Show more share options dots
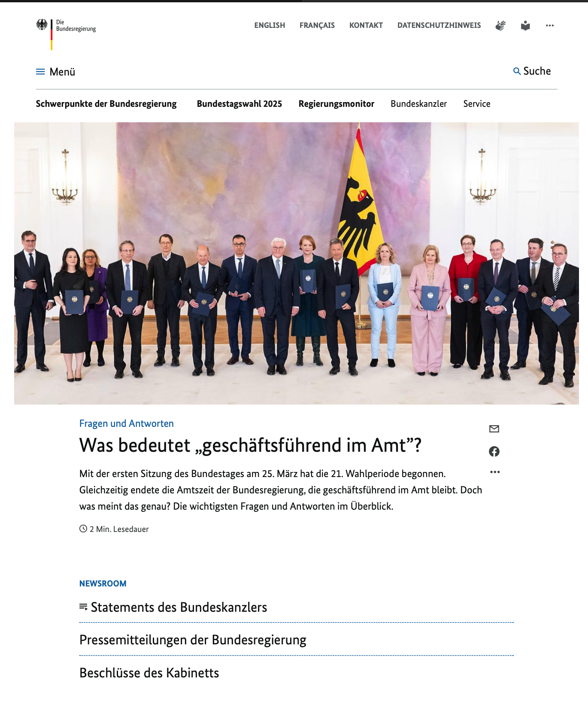Image resolution: width=588 pixels, height=707 pixels. click(495, 472)
